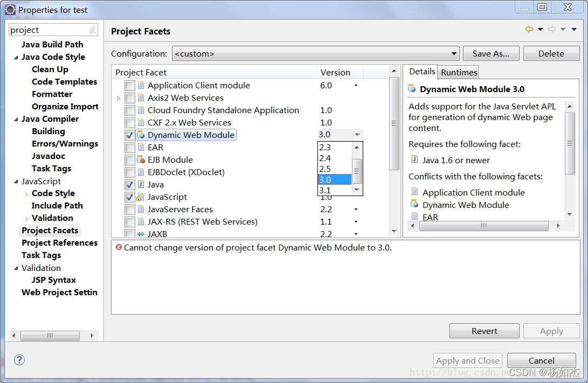Click Application Client module conflict icon in Details

(x=414, y=192)
